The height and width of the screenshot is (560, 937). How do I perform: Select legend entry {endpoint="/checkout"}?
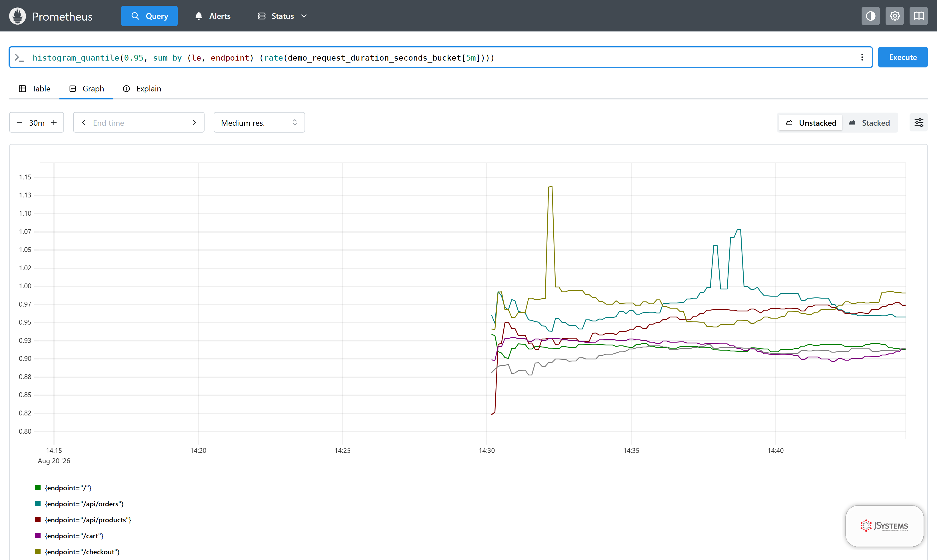point(82,552)
